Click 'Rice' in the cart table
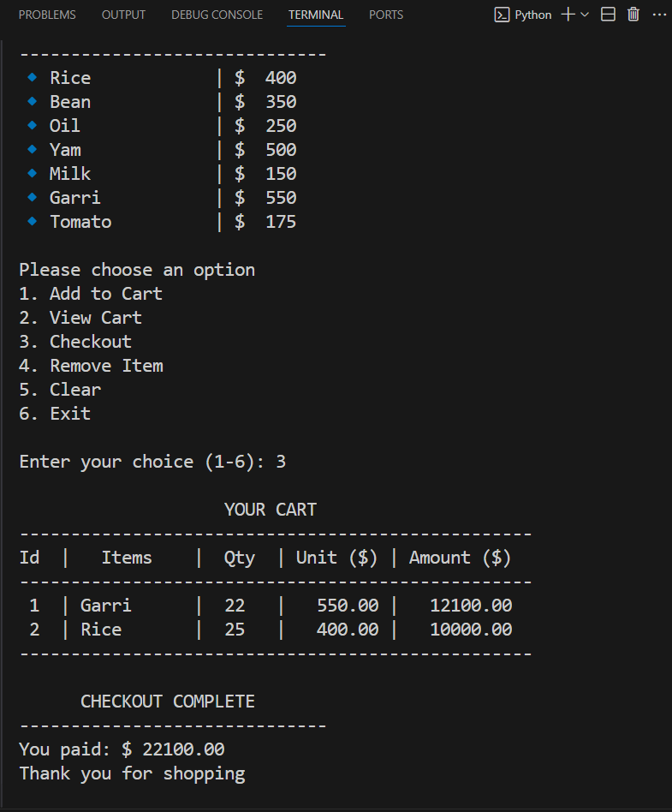 pos(102,630)
